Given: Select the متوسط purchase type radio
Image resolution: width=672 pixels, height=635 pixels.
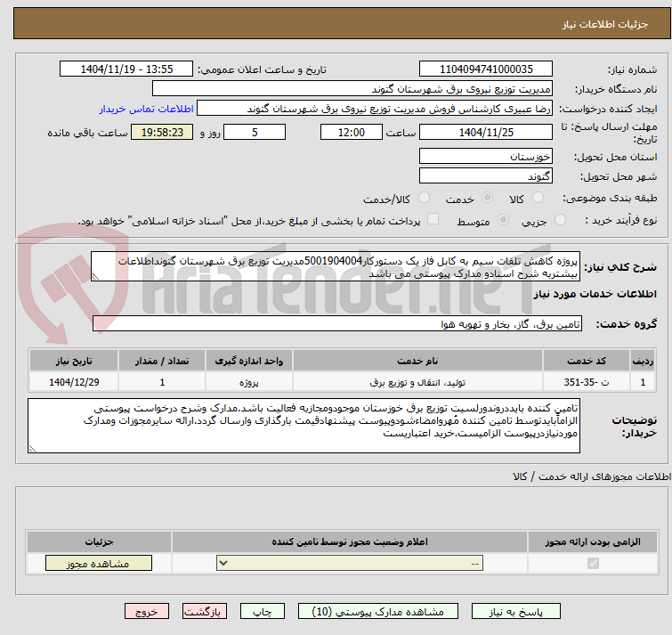Looking at the screenshot, I should pyautogui.click(x=503, y=220).
